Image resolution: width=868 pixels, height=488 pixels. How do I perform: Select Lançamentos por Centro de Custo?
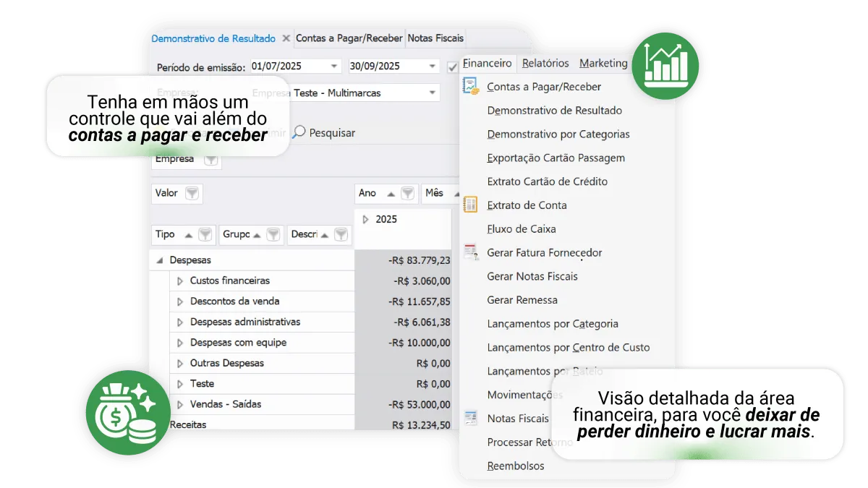[569, 348]
